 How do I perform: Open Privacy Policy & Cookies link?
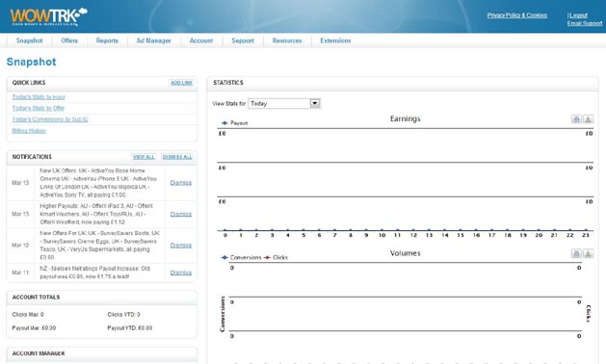click(516, 15)
